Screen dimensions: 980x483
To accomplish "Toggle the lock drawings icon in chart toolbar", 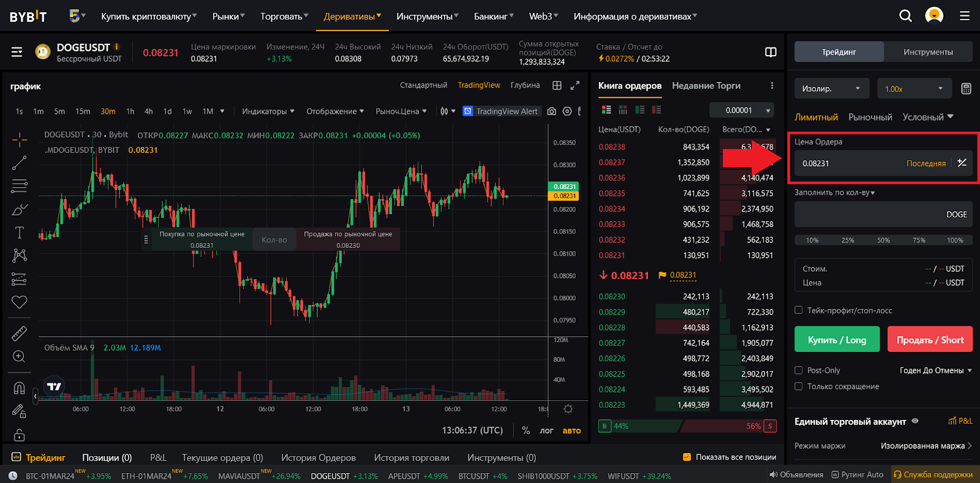I will 20,435.
